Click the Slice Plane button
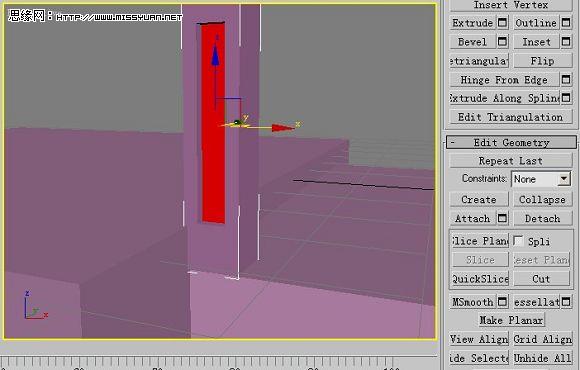The image size is (580, 370). (x=480, y=241)
